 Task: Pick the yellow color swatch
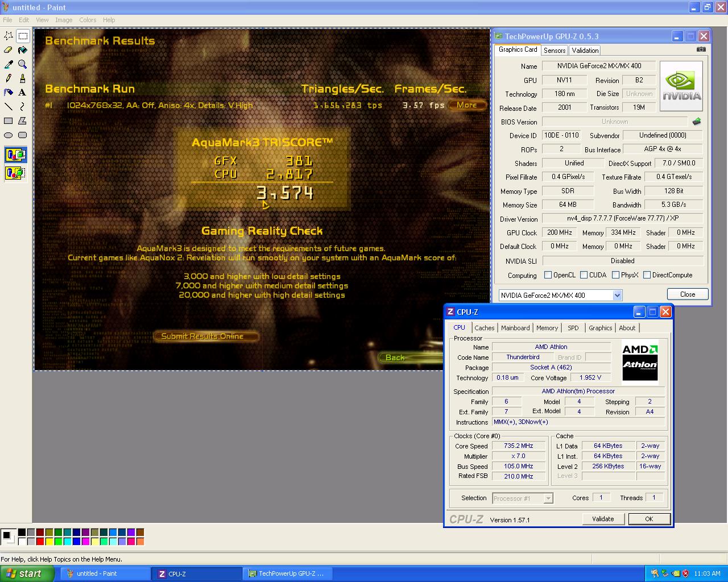pos(49,542)
